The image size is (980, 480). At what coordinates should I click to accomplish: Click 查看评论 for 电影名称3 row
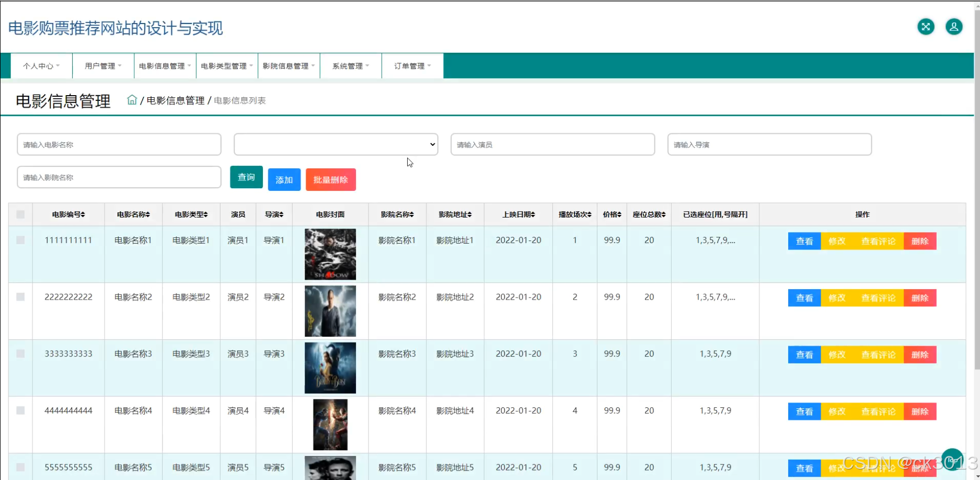878,355
